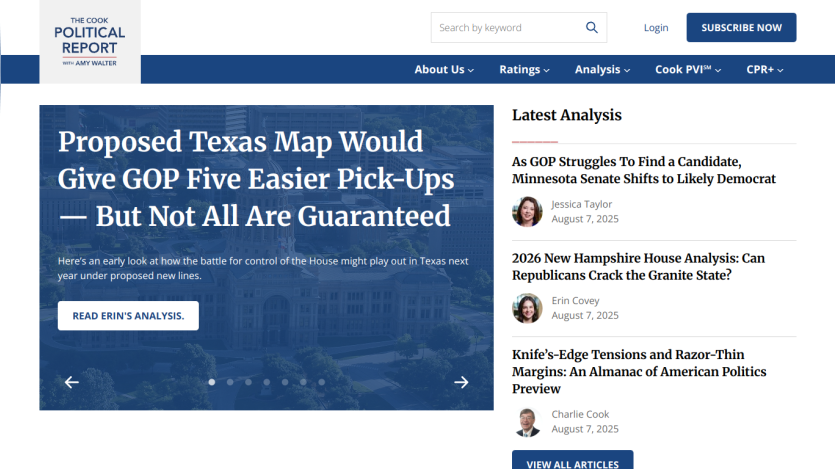The width and height of the screenshot is (835, 469).
Task: Click the search magnifier icon
Action: (x=592, y=27)
